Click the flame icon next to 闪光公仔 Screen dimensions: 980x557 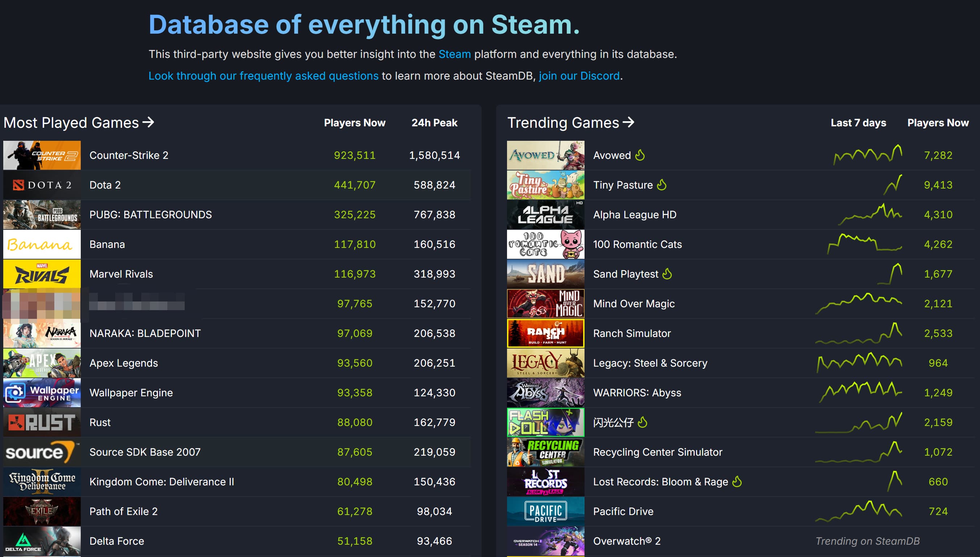(643, 422)
